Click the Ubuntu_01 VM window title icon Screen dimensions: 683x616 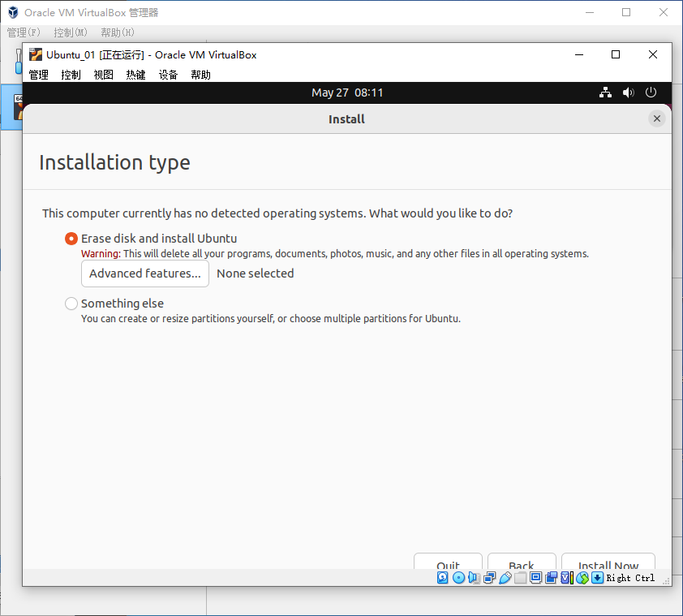coord(36,55)
